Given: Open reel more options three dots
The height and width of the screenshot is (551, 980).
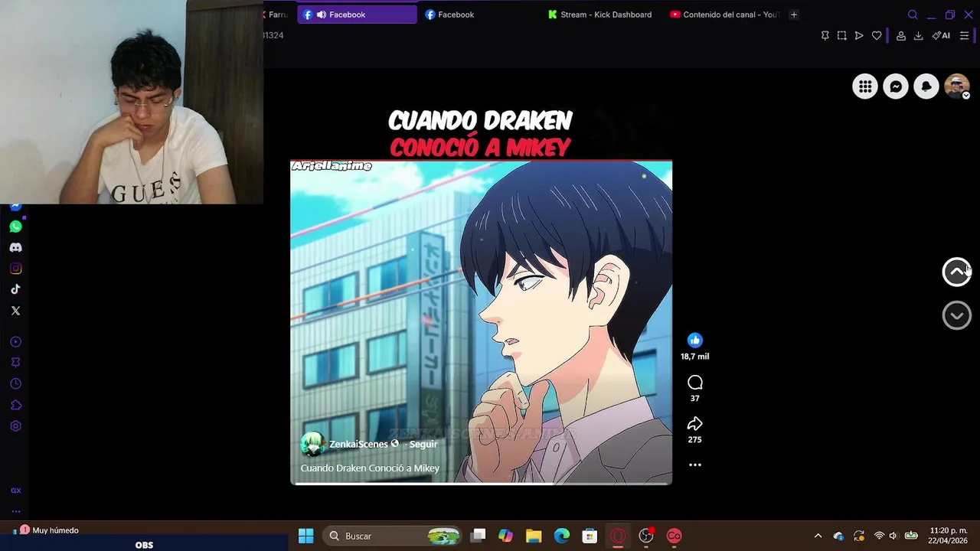Looking at the screenshot, I should [x=694, y=465].
